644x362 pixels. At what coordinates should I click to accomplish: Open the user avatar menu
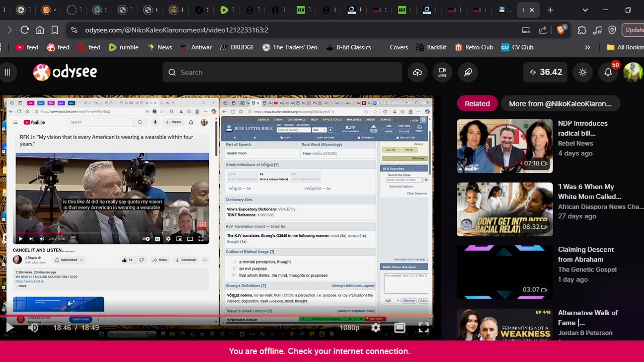tap(633, 72)
